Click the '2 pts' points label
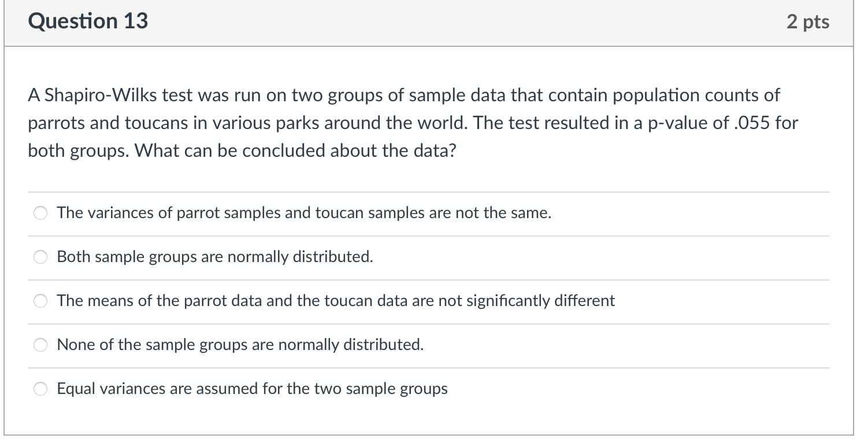Screen dimensions: 868x442 point(808,22)
